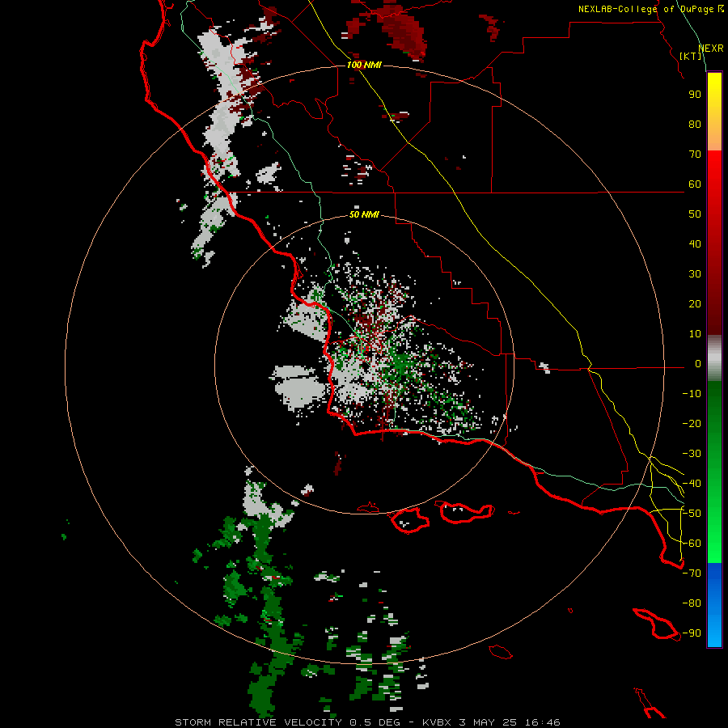728x728 pixels.
Task: Click the "-10" scale value
Action: [x=692, y=394]
